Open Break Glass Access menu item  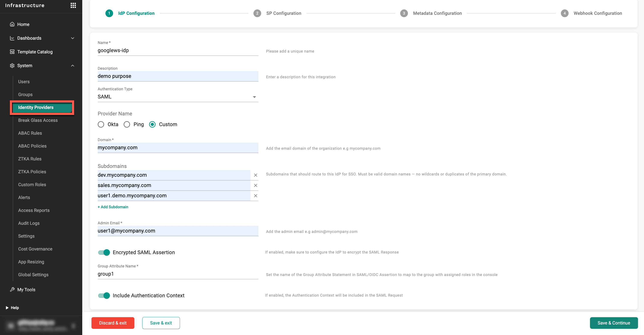tap(38, 120)
